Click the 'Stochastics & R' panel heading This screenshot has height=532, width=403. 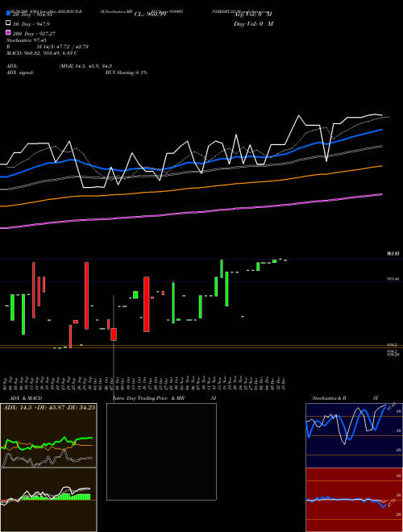329,398
